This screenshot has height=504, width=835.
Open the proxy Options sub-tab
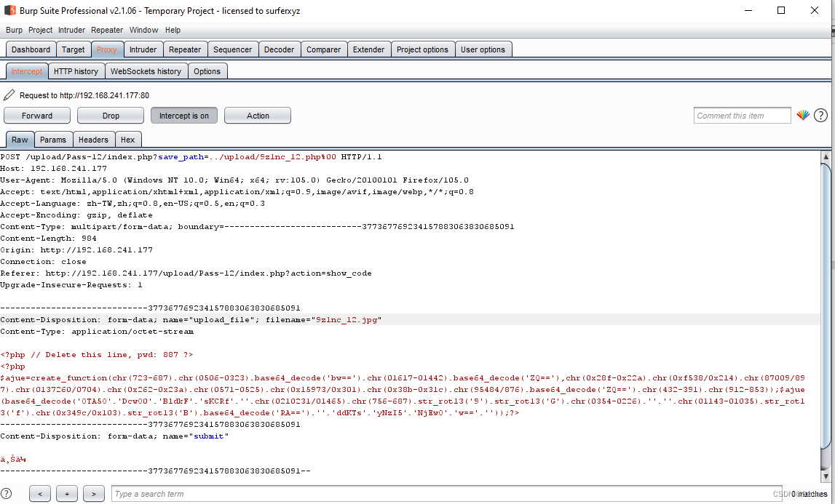pos(207,71)
